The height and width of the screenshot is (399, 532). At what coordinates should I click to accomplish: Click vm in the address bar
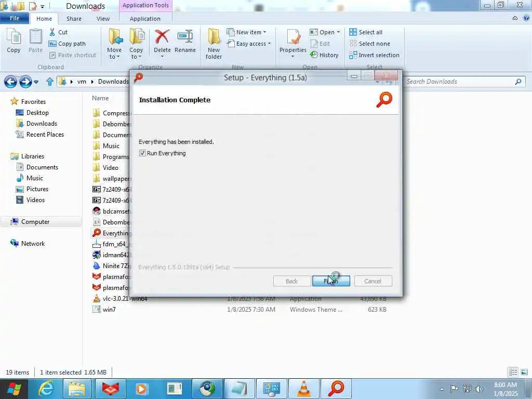(x=82, y=82)
